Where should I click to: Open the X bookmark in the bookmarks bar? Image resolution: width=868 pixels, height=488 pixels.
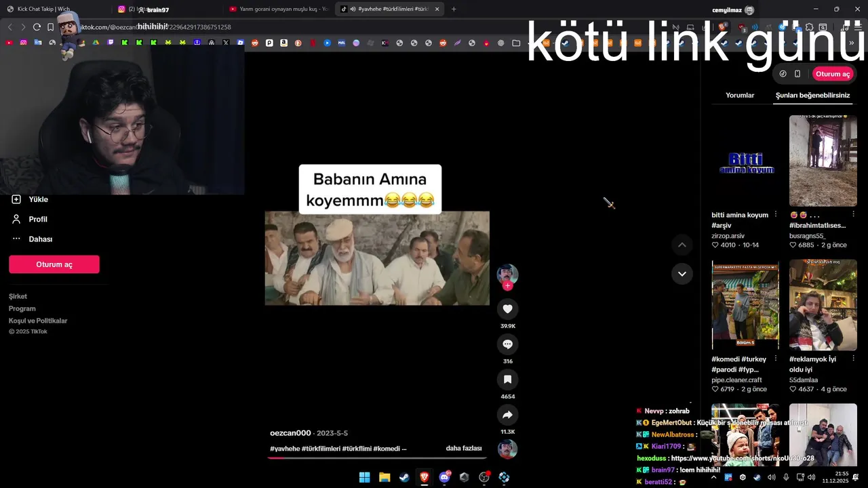pyautogui.click(x=226, y=43)
